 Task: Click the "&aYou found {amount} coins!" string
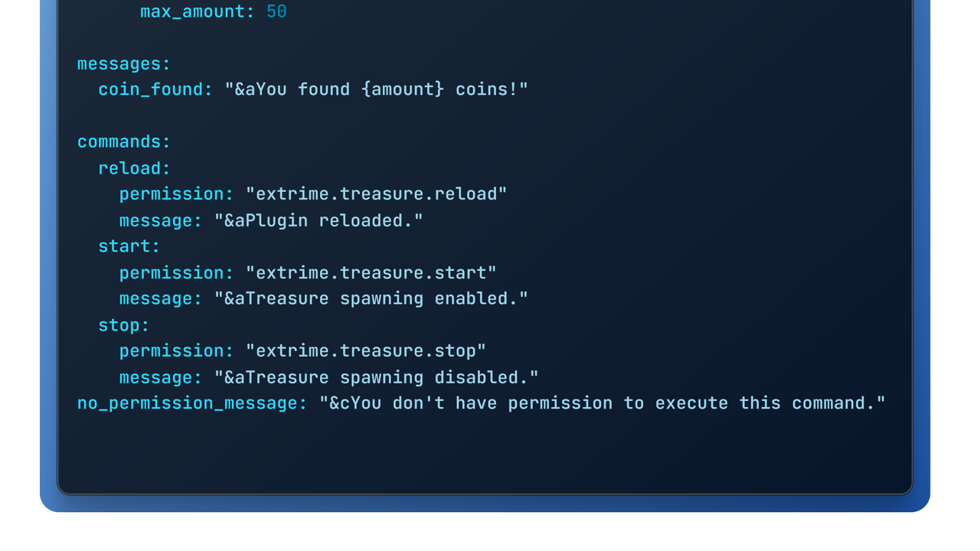click(x=376, y=90)
